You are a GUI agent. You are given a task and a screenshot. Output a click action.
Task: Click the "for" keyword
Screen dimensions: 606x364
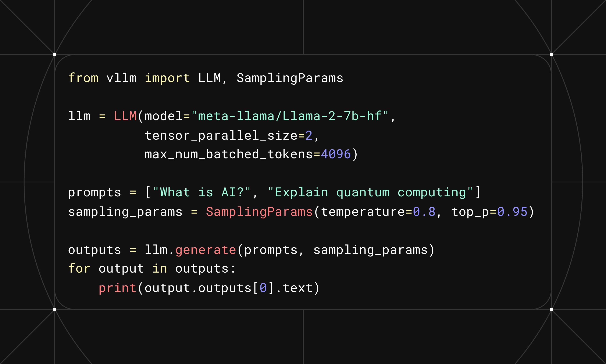pyautogui.click(x=79, y=268)
